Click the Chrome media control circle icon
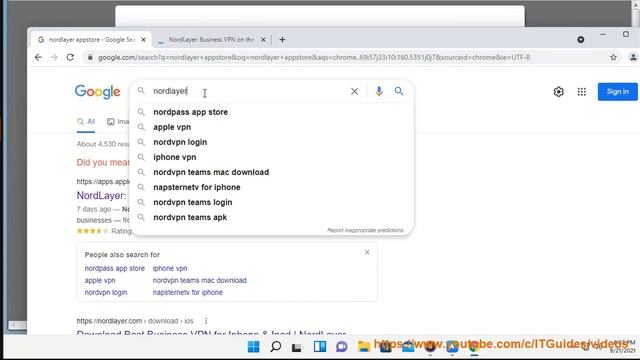640x360 pixels. coord(580,40)
